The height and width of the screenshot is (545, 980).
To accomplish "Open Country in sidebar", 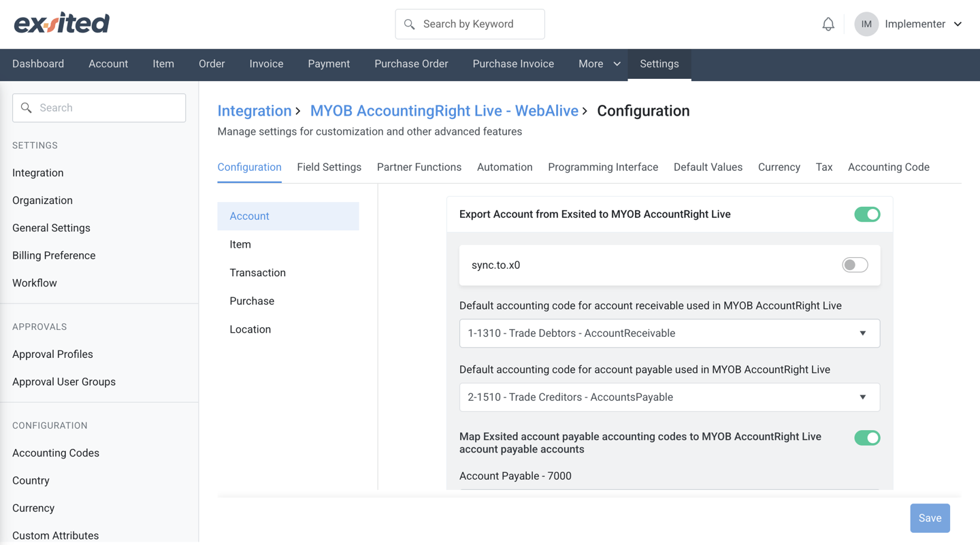I will coord(31,480).
